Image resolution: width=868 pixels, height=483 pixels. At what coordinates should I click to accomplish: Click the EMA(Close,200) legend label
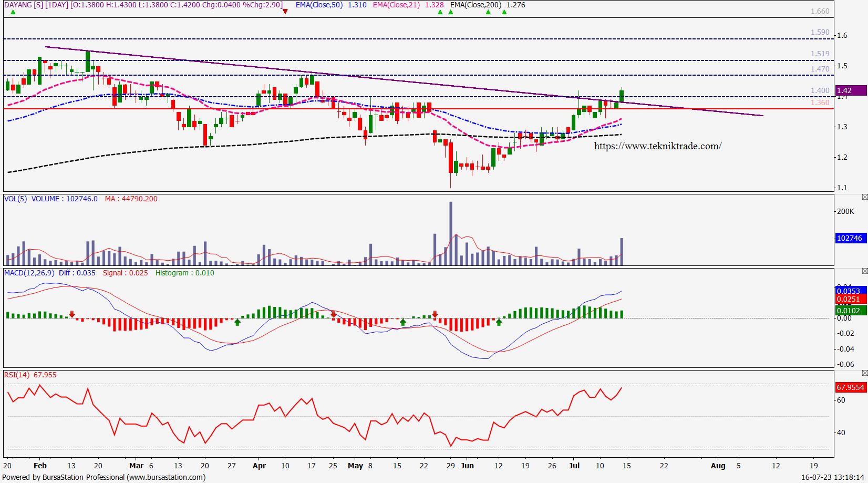pyautogui.click(x=476, y=5)
